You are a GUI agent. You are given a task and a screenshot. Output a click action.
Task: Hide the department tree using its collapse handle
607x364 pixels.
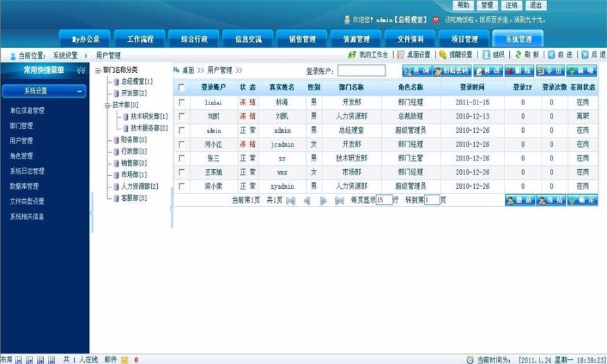171,208
